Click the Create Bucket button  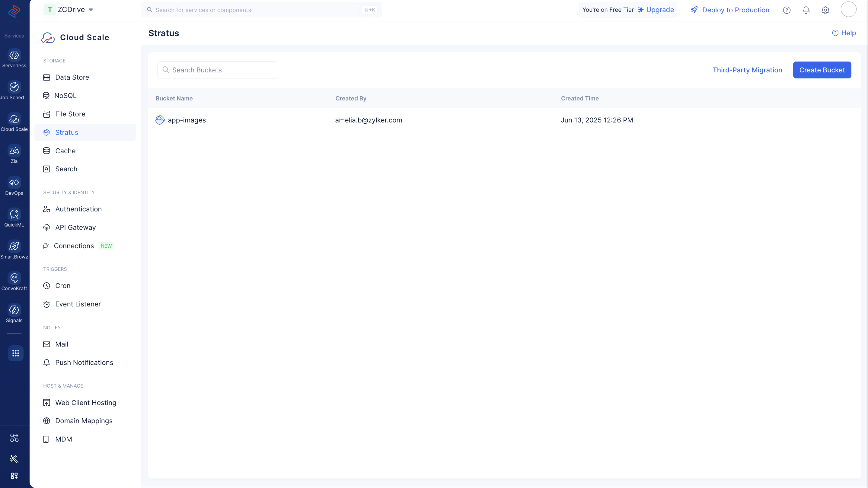(x=822, y=70)
